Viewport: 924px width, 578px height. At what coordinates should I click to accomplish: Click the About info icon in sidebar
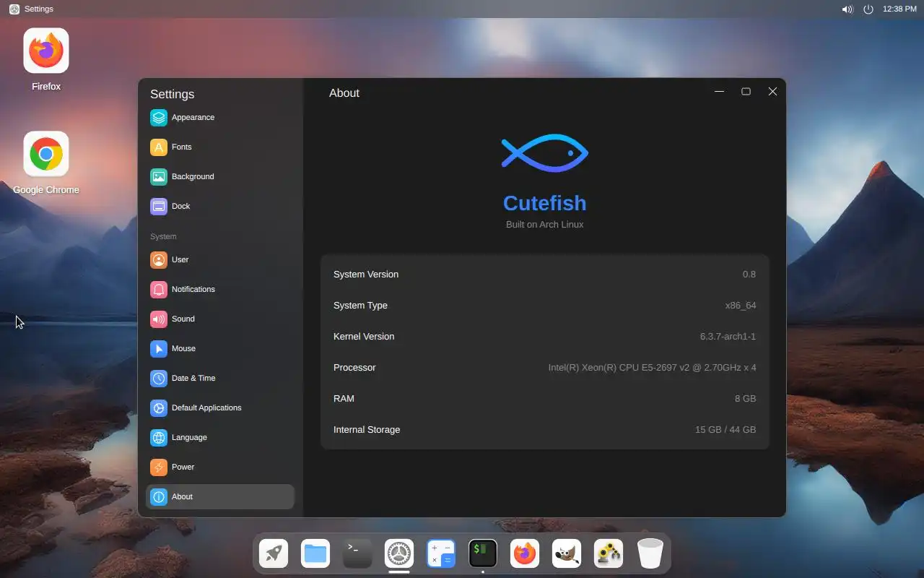pyautogui.click(x=159, y=496)
